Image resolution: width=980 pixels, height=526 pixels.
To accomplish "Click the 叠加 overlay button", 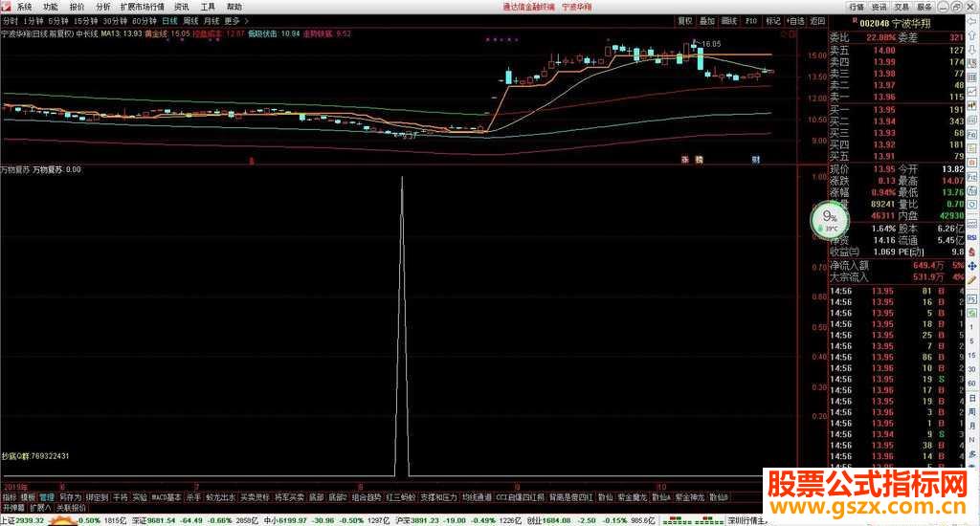I will coord(707,21).
